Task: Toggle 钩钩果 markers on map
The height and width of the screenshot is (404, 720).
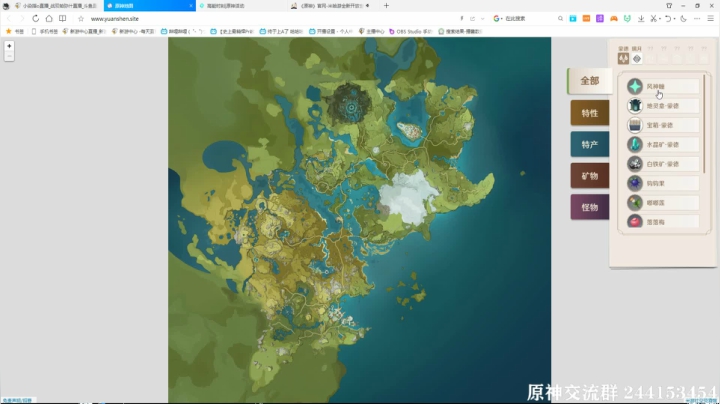Action: pyautogui.click(x=663, y=183)
